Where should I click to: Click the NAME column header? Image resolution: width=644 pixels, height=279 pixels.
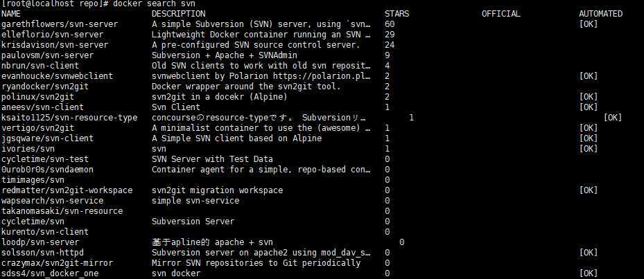coord(11,14)
